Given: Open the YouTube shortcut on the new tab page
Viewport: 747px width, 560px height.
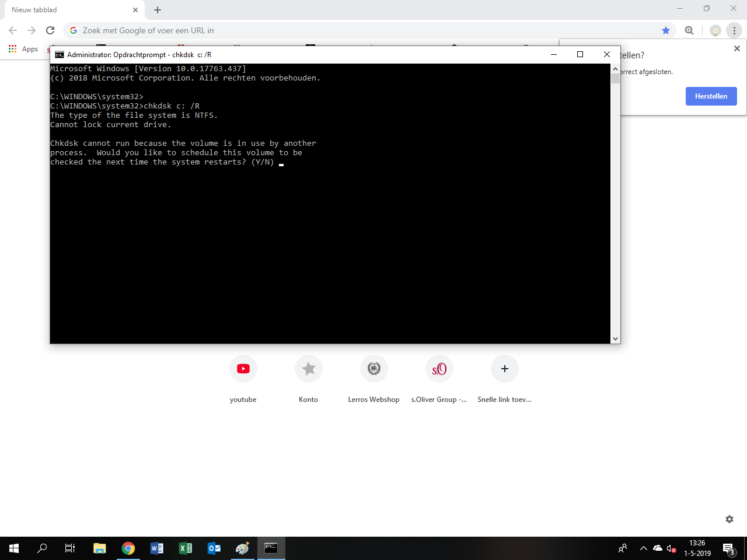Looking at the screenshot, I should [243, 369].
